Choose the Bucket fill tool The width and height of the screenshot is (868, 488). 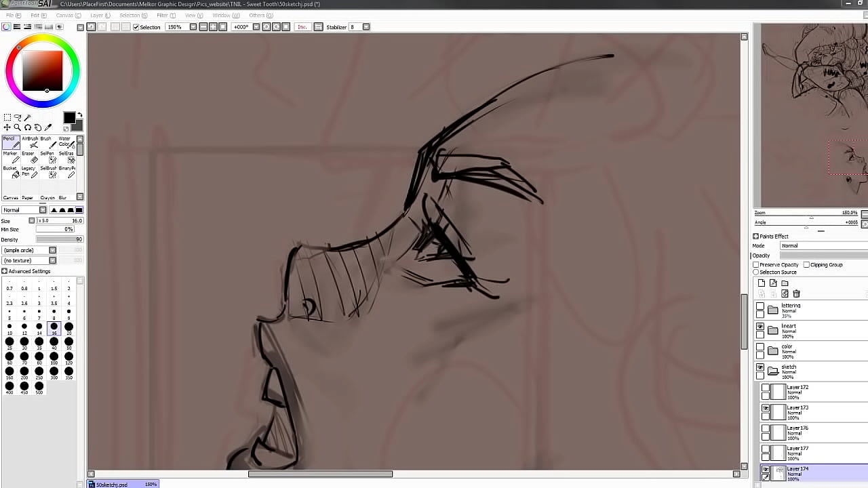pyautogui.click(x=11, y=172)
